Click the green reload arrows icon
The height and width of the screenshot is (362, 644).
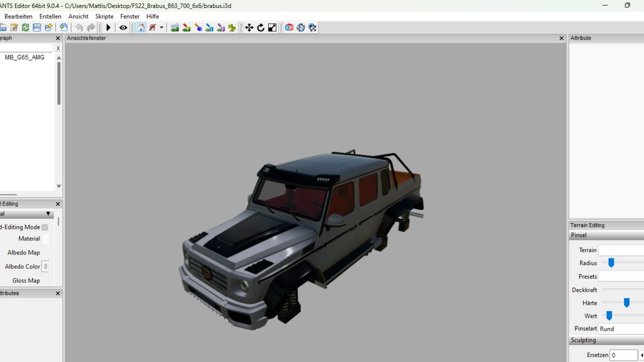tap(25, 28)
